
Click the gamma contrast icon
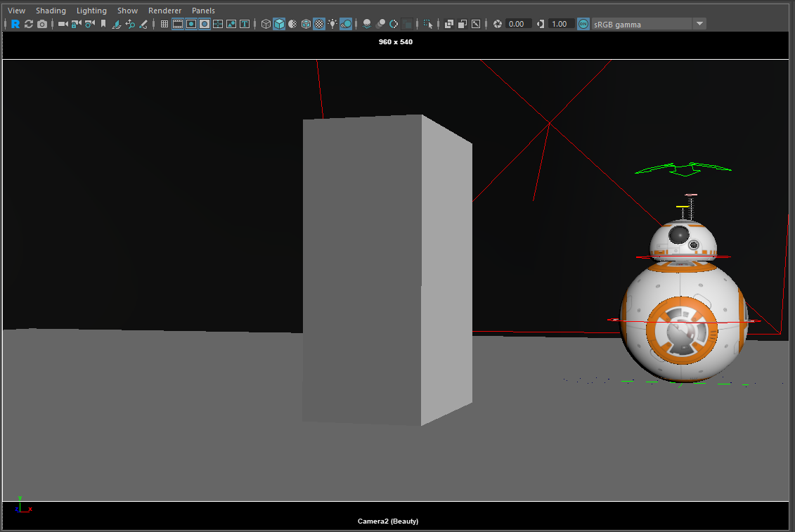click(541, 24)
